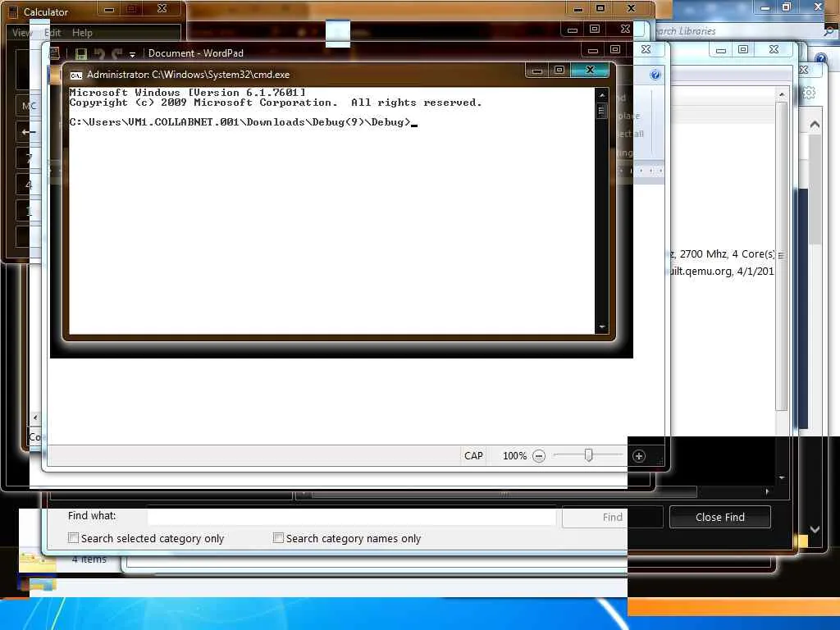
Task: Click the search magnifier icon in Libraries window
Action: [x=829, y=31]
